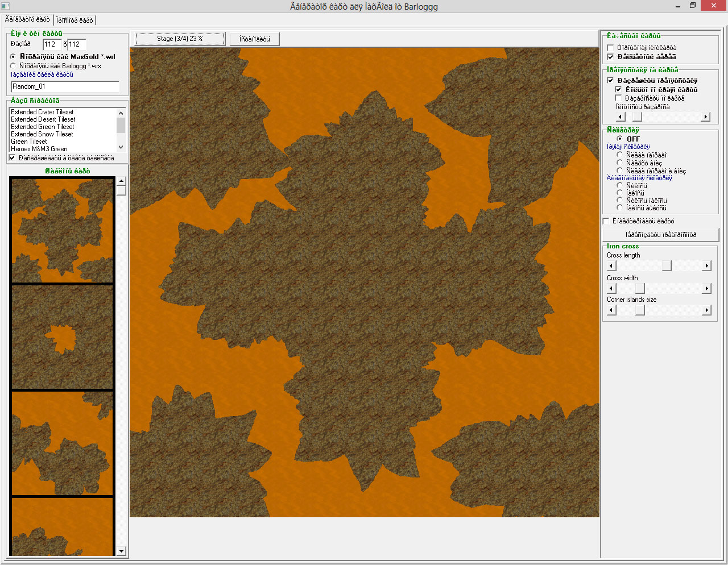Click the Corner islands size left arrow
Image resolution: width=728 pixels, height=565 pixels.
[612, 310]
